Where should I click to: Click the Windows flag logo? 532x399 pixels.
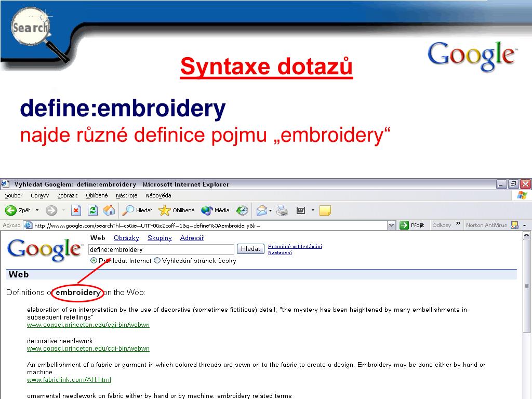pos(522,195)
